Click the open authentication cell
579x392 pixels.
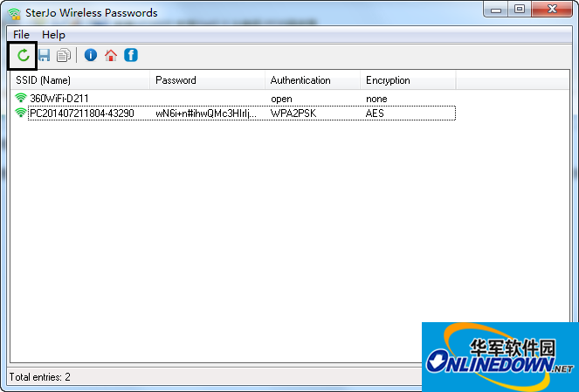pyautogui.click(x=281, y=99)
